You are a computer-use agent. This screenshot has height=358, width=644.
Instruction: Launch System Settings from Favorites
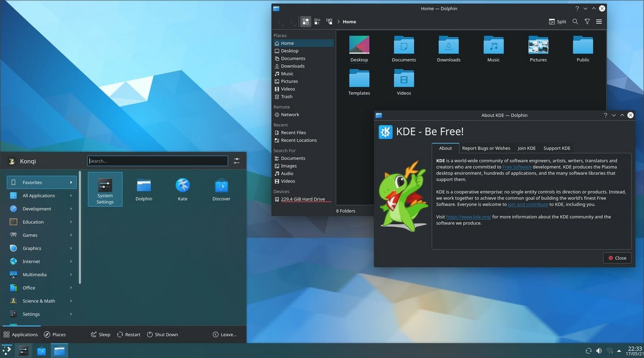(105, 189)
